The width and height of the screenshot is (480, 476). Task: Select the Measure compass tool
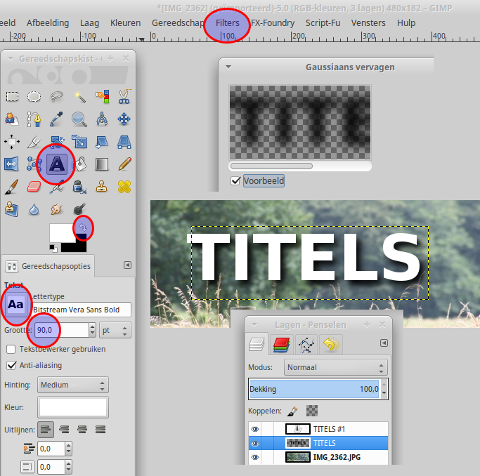[x=102, y=119]
